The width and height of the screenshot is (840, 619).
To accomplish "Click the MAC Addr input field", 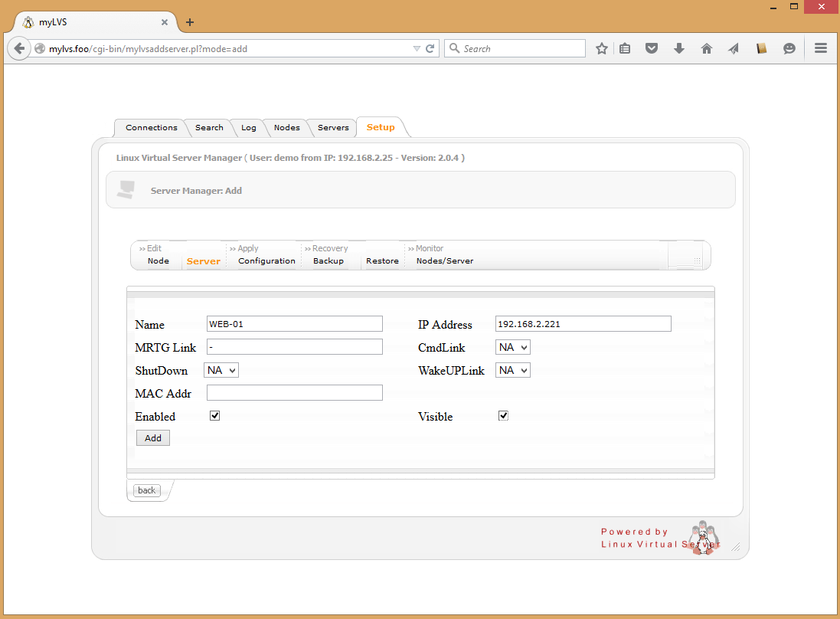I will coord(294,393).
